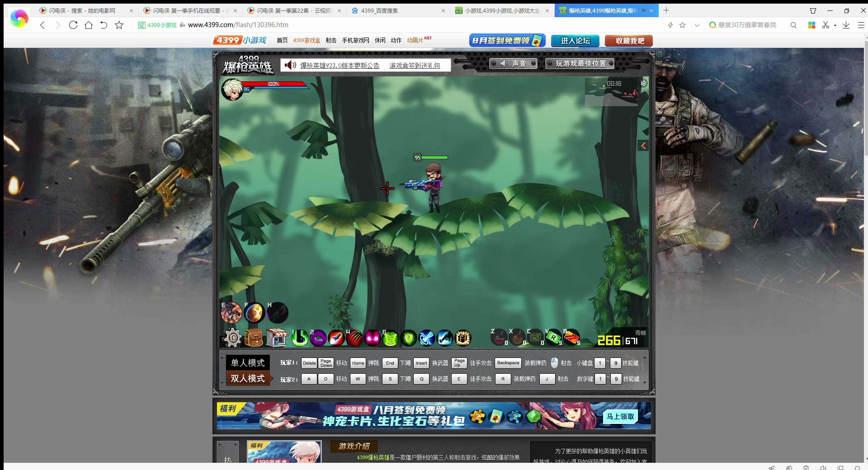Screen dimensions: 868x470
Task: Use the X brown potion item
Action: [517, 337]
